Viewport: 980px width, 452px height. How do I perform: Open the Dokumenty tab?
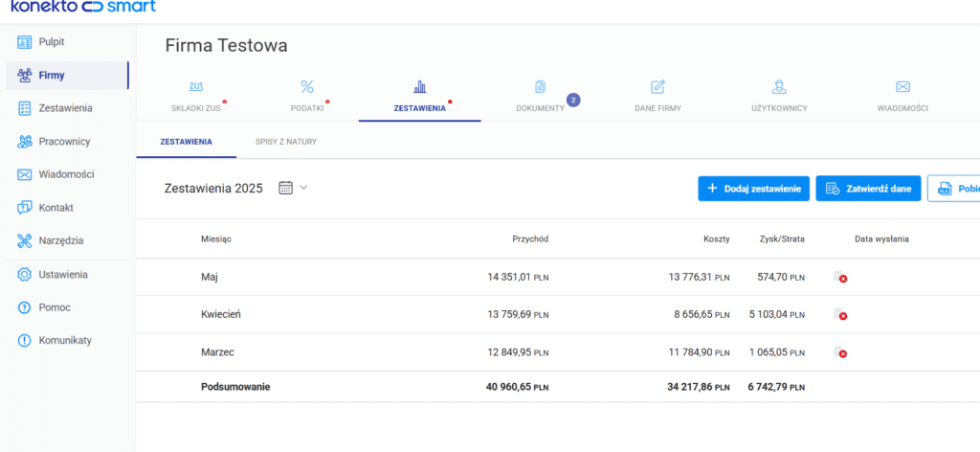pyautogui.click(x=541, y=97)
